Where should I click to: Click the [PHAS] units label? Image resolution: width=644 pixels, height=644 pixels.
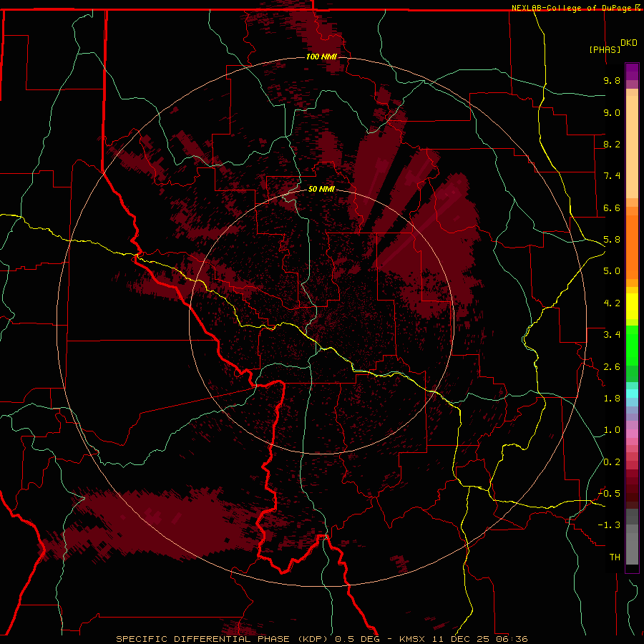(605, 49)
